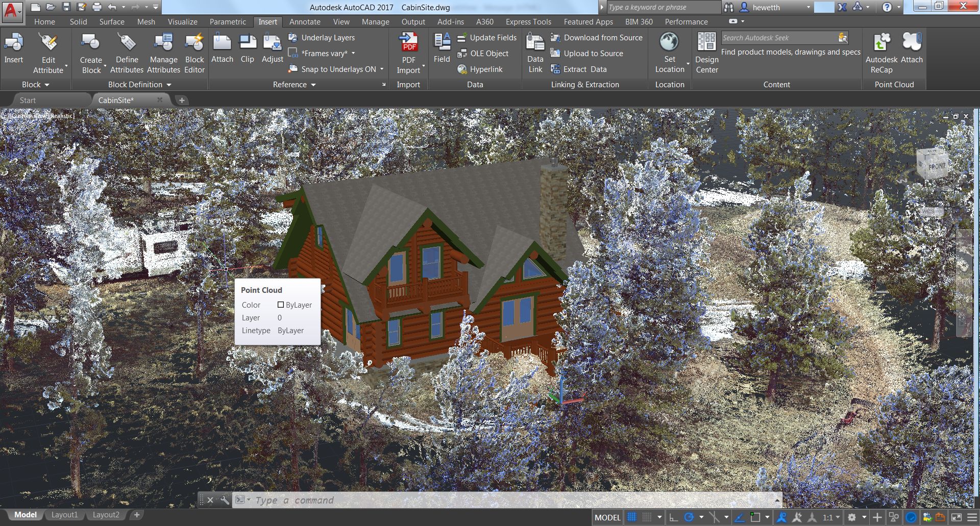Open the Snap to Underlays ON dropdown

(382, 69)
